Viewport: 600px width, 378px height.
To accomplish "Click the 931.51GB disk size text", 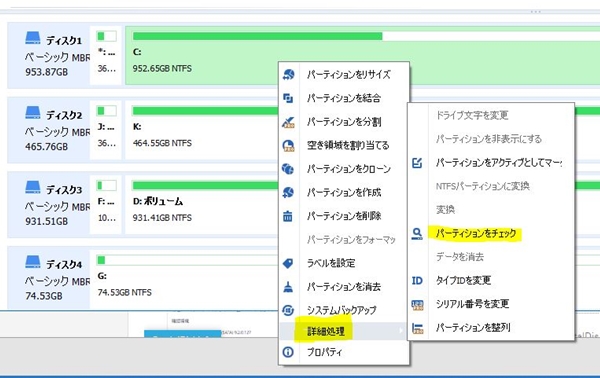I will (46, 221).
